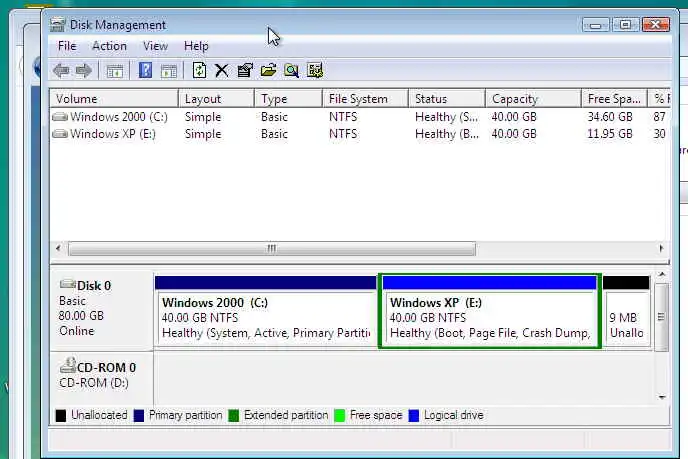Sort by the Volume column header

tap(114, 99)
